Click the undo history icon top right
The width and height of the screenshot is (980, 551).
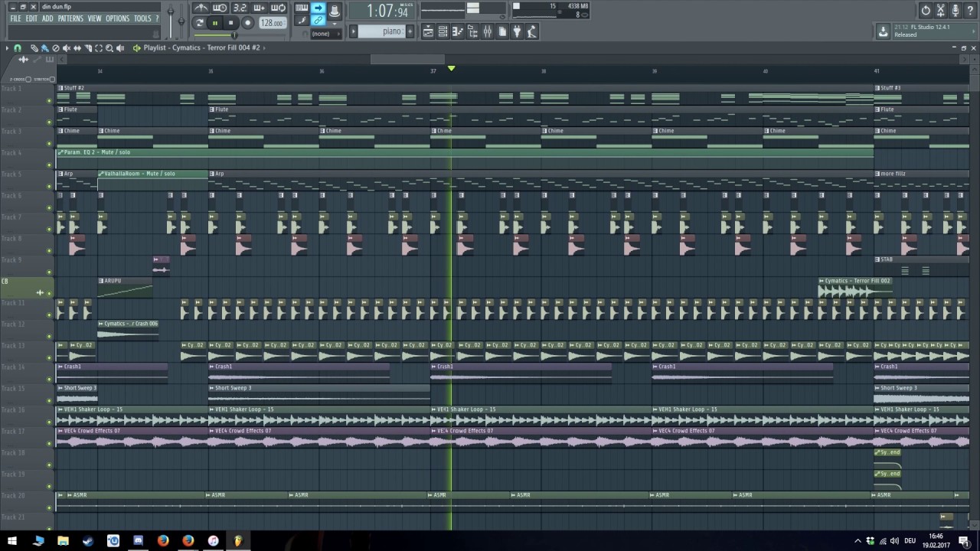coord(926,10)
